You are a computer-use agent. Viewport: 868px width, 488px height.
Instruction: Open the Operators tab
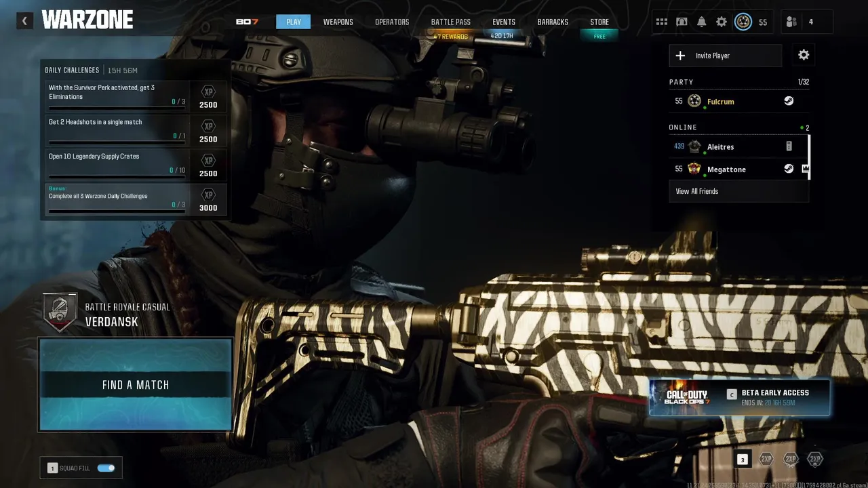[392, 22]
